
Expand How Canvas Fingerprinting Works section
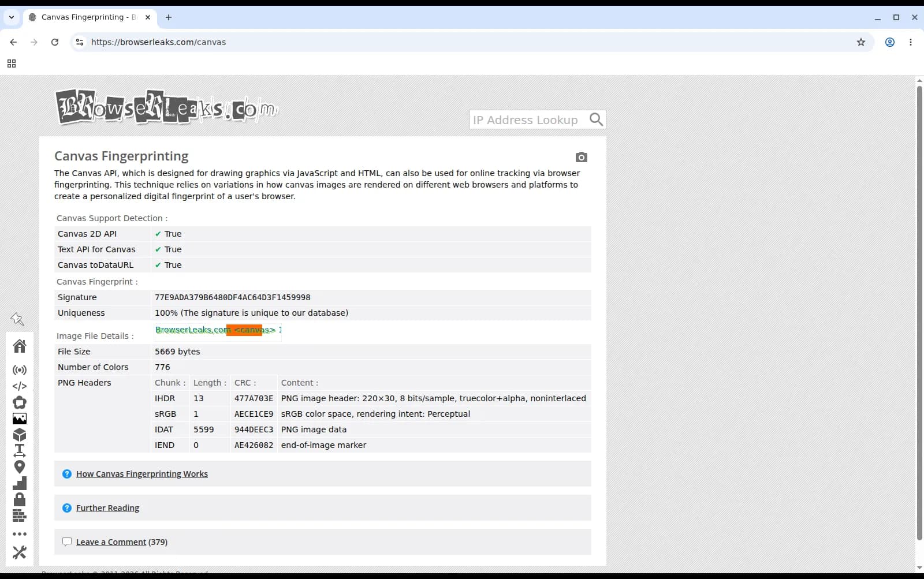[x=142, y=474]
